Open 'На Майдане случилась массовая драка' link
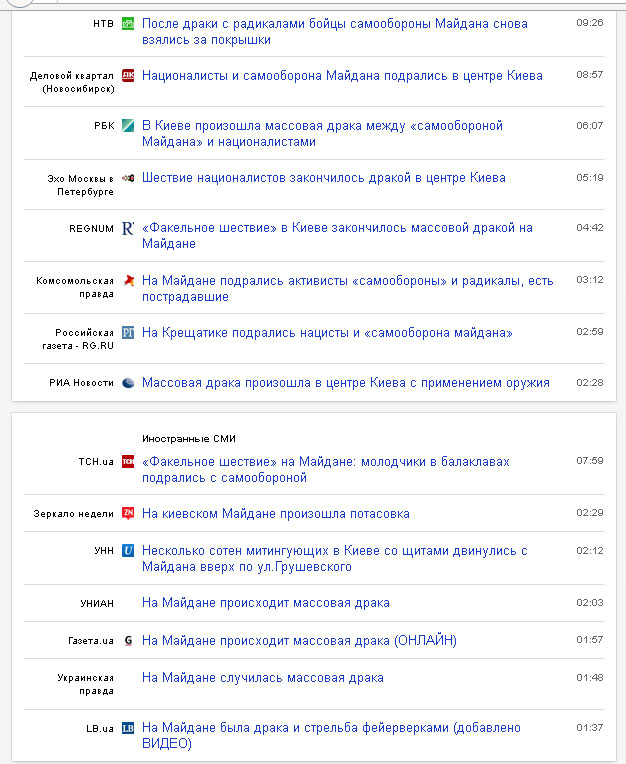 (263, 678)
